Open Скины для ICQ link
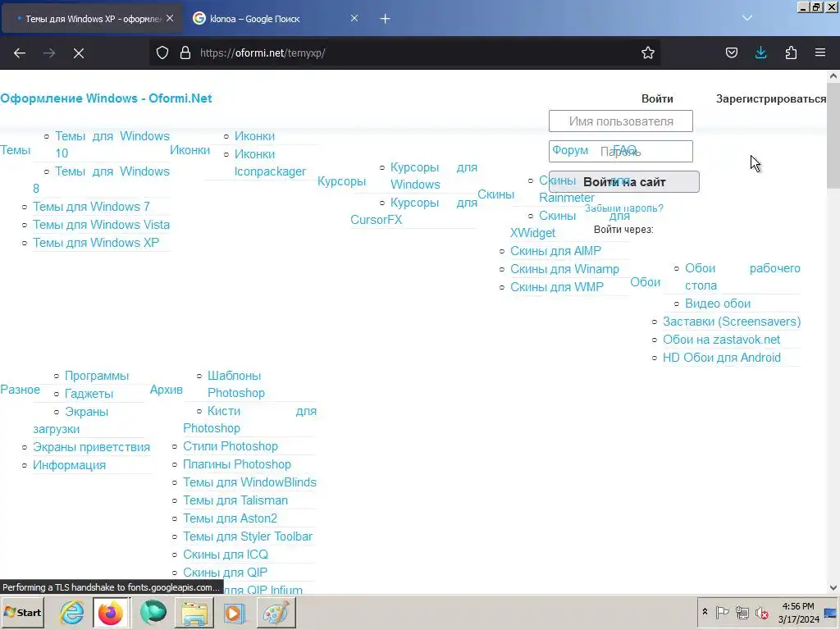This screenshot has height=630, width=840. [x=226, y=555]
